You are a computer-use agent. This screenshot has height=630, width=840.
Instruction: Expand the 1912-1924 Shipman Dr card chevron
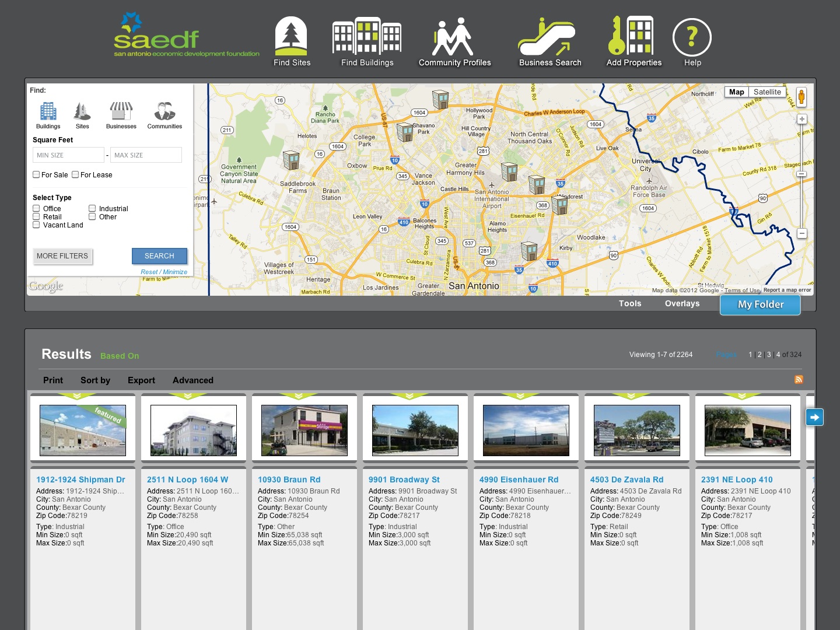(x=77, y=396)
